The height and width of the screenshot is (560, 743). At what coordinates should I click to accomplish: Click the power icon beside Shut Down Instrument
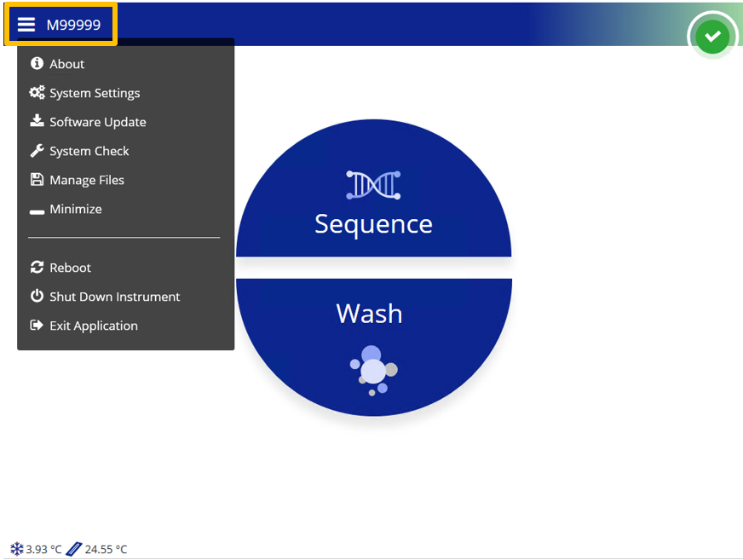point(36,296)
